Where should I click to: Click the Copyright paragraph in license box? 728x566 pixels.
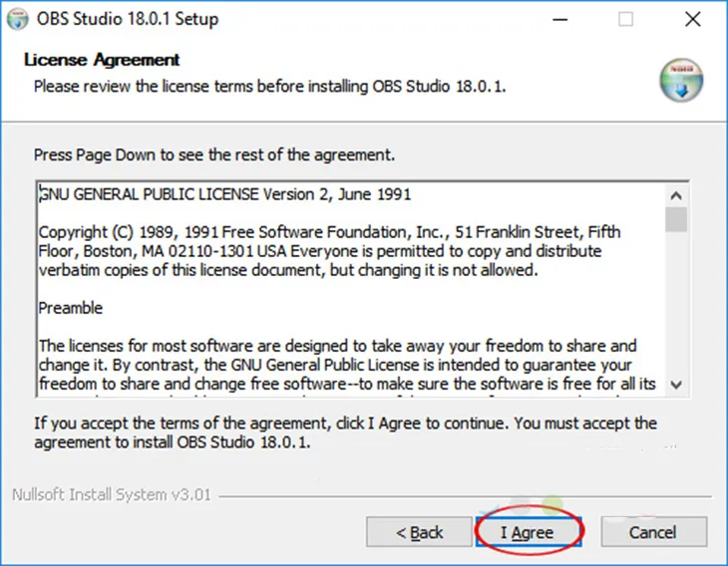click(329, 251)
